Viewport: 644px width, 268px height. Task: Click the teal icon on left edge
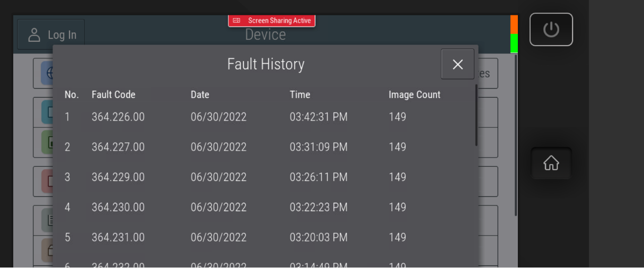tap(47, 112)
